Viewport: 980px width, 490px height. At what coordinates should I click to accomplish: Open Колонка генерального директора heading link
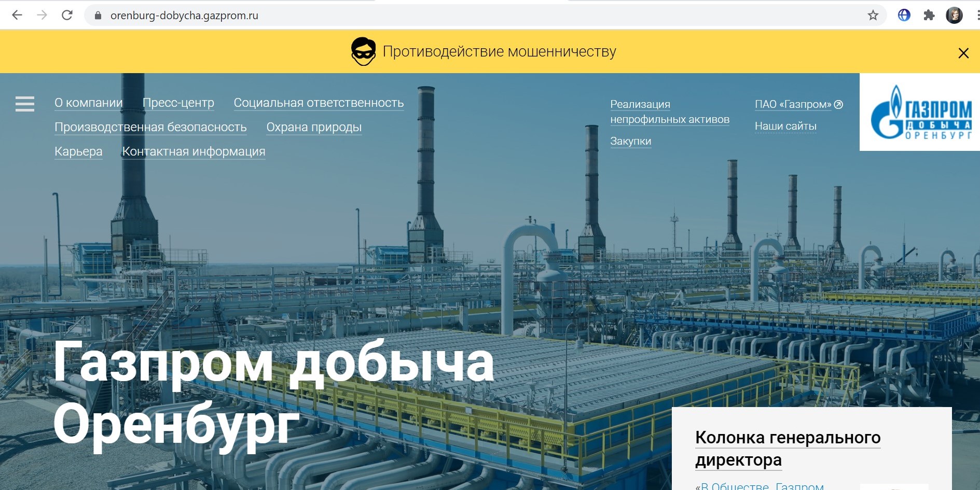pyautogui.click(x=788, y=449)
